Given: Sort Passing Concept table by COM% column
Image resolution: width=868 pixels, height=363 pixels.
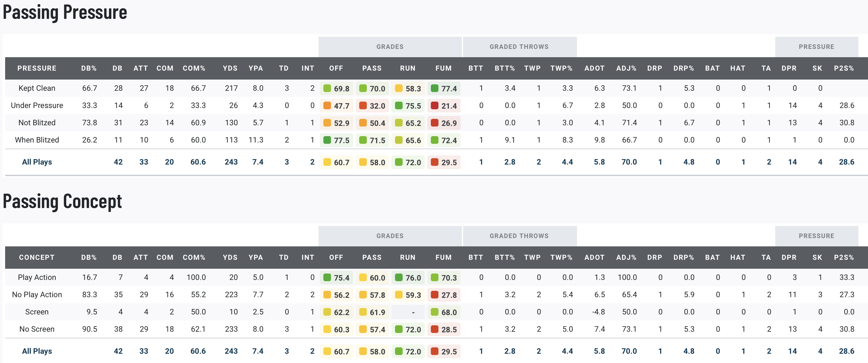Looking at the screenshot, I should [194, 258].
